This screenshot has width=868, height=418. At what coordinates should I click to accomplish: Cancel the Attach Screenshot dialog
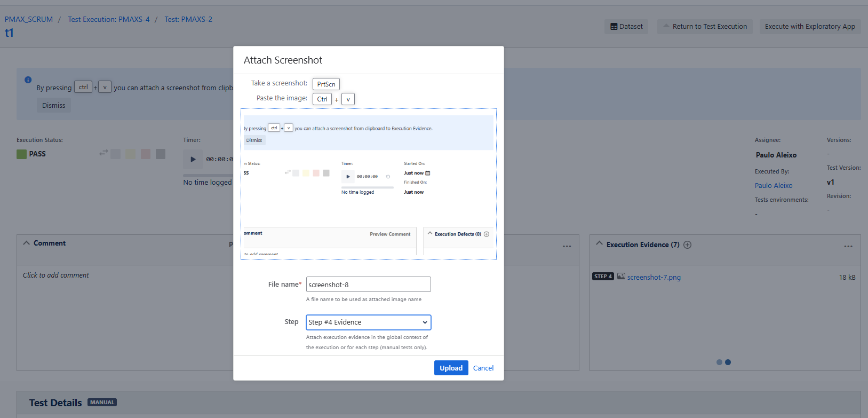pos(483,368)
